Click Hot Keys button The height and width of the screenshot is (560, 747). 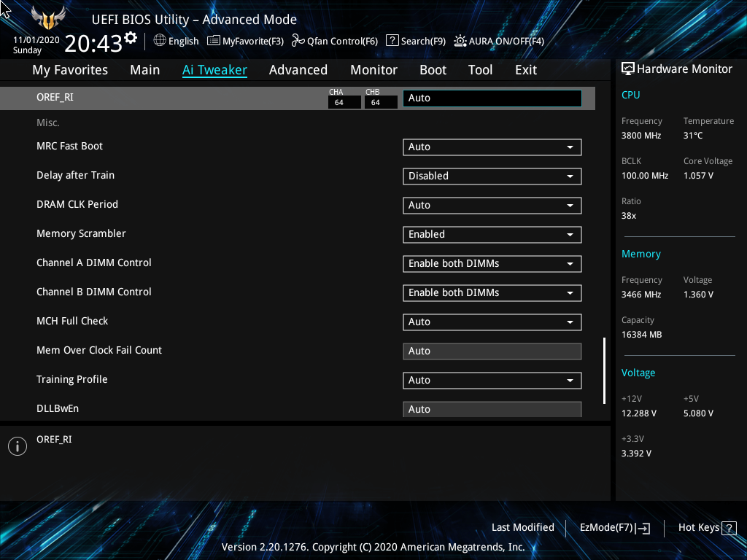(707, 528)
